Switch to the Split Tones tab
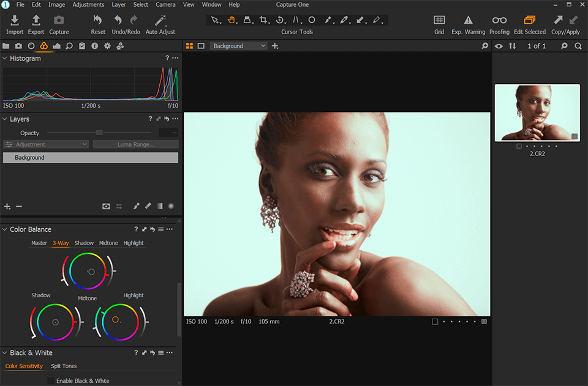 pyautogui.click(x=63, y=366)
